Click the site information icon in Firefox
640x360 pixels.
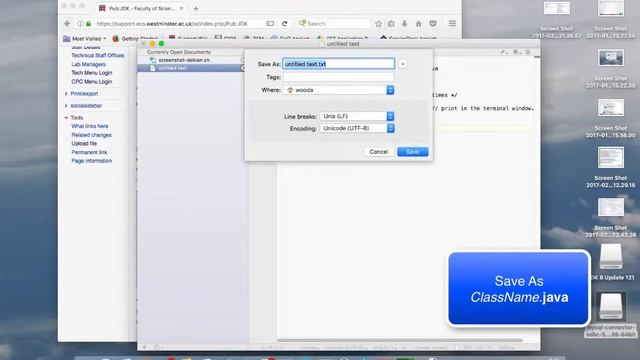coord(80,24)
